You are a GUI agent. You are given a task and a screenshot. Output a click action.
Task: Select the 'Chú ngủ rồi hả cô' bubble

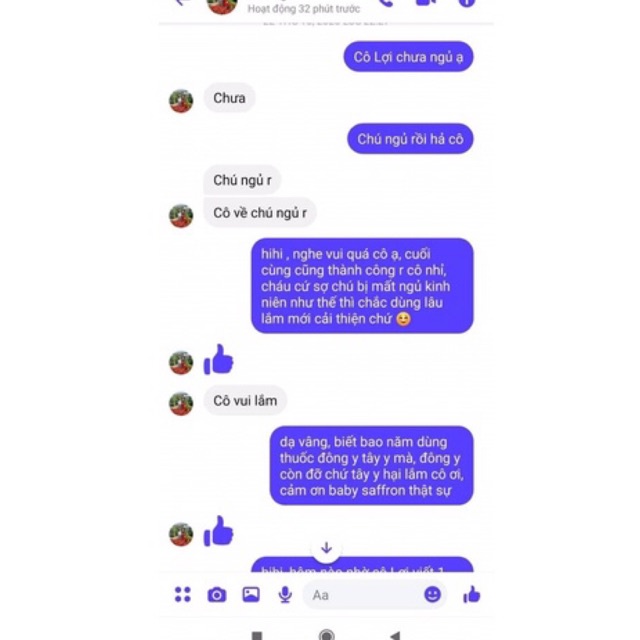click(410, 139)
